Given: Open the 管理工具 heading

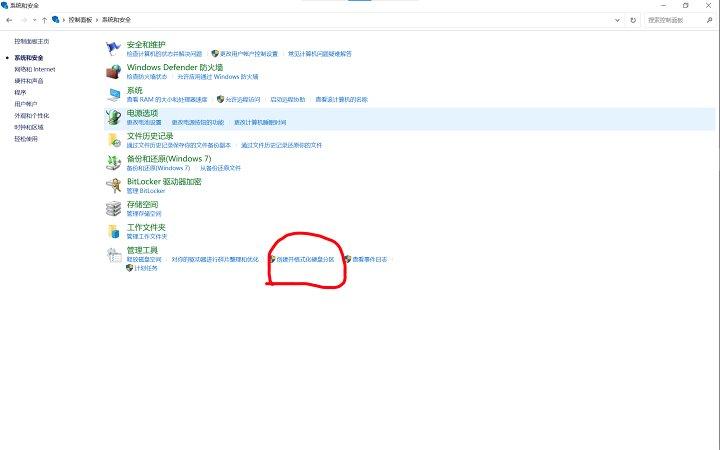Looking at the screenshot, I should coord(142,250).
